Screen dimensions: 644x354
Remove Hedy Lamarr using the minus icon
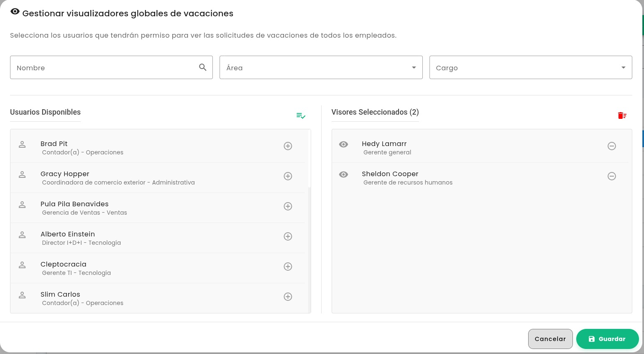(x=612, y=146)
